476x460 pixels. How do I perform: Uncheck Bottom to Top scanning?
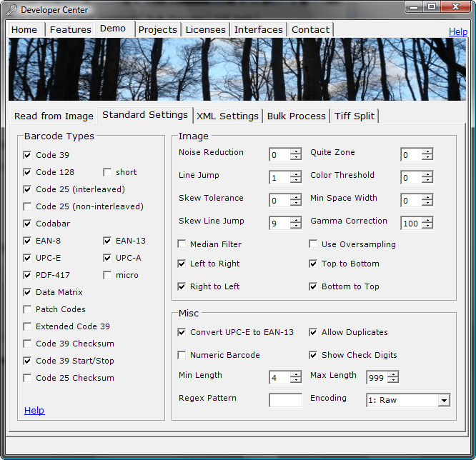313,286
